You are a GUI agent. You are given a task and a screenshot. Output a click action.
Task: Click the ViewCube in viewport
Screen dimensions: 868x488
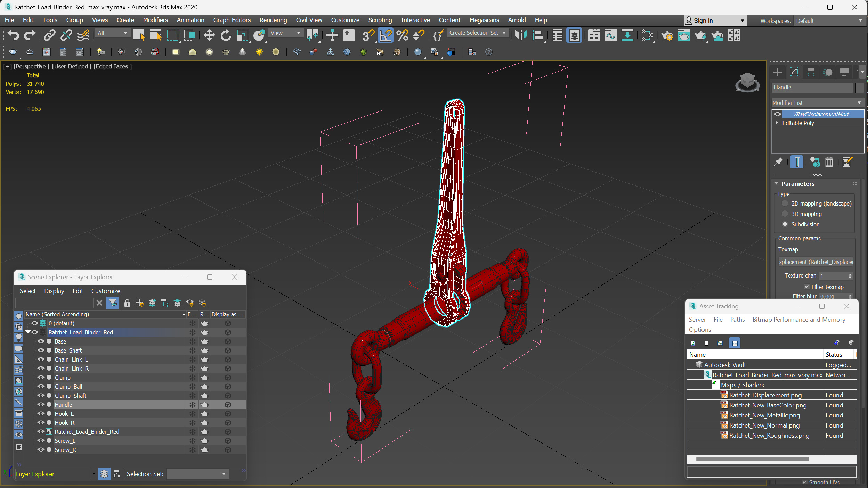click(747, 82)
